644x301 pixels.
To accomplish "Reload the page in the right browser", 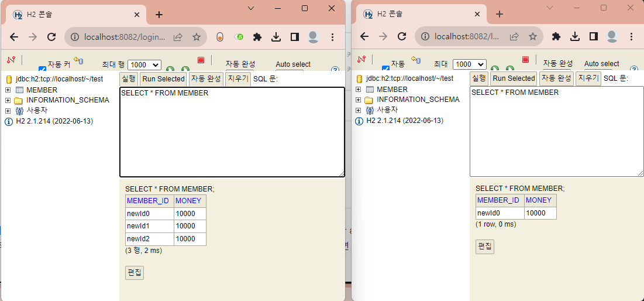I will click(x=402, y=36).
